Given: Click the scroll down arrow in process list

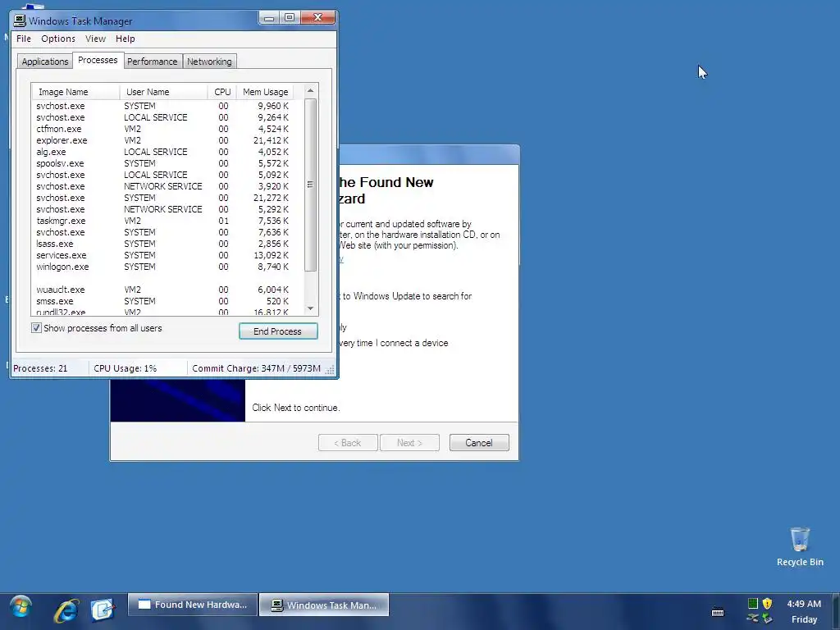Looking at the screenshot, I should (x=310, y=308).
